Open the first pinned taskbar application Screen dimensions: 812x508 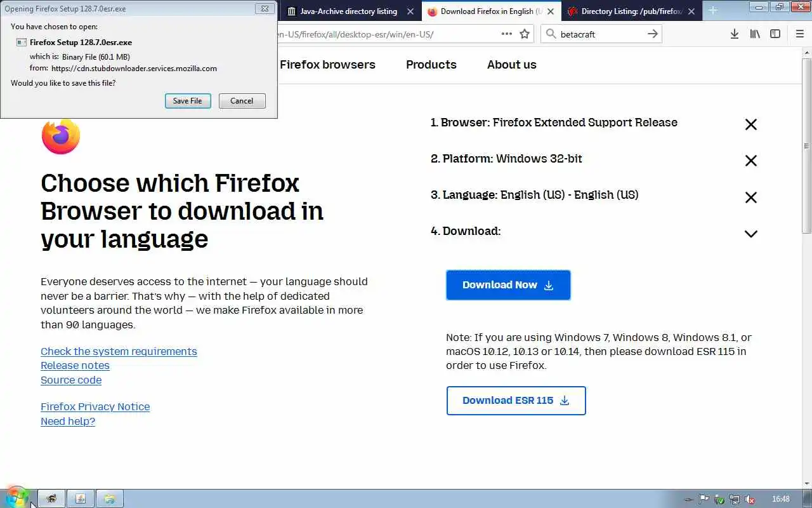(51, 498)
